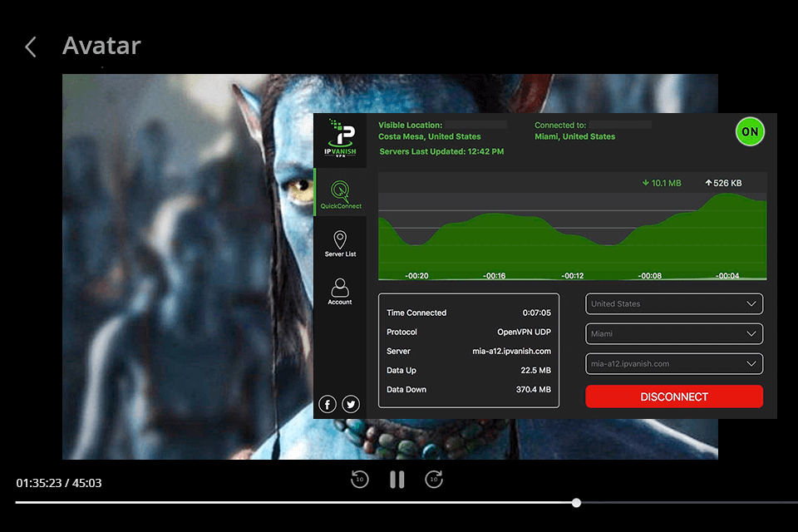
Task: Expand the mia-a12.ipvanish.com server dropdown
Action: pos(674,364)
